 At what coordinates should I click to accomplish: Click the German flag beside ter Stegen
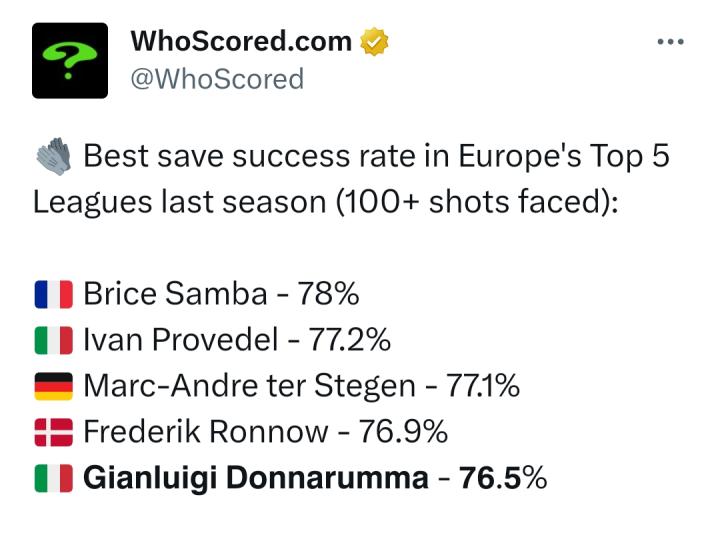click(53, 386)
